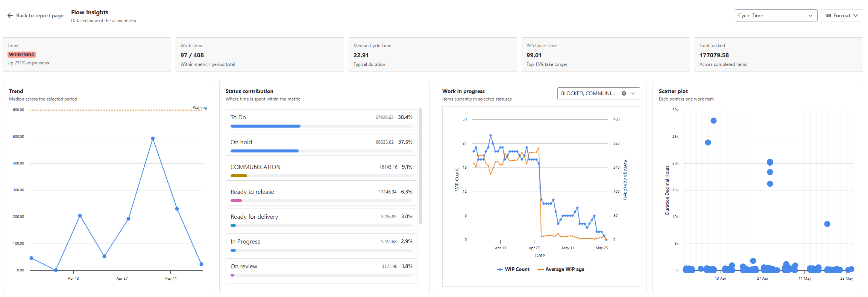Click the P85 Cycle Time value 99.01

click(534, 55)
